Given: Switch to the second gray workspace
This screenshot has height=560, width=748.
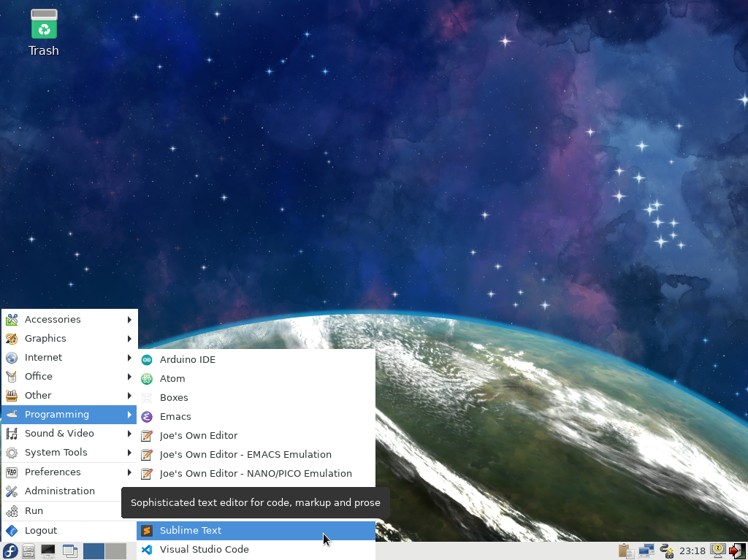Looking at the screenshot, I should (115, 551).
